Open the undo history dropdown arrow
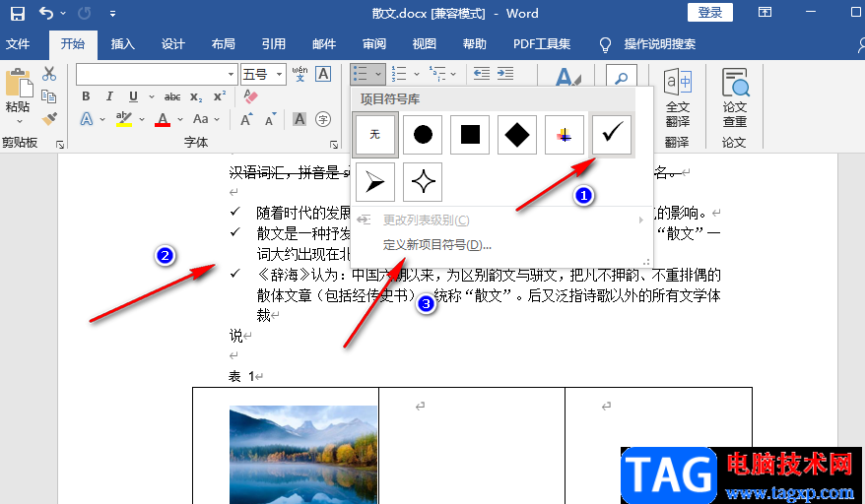This screenshot has width=865, height=504. click(x=63, y=13)
